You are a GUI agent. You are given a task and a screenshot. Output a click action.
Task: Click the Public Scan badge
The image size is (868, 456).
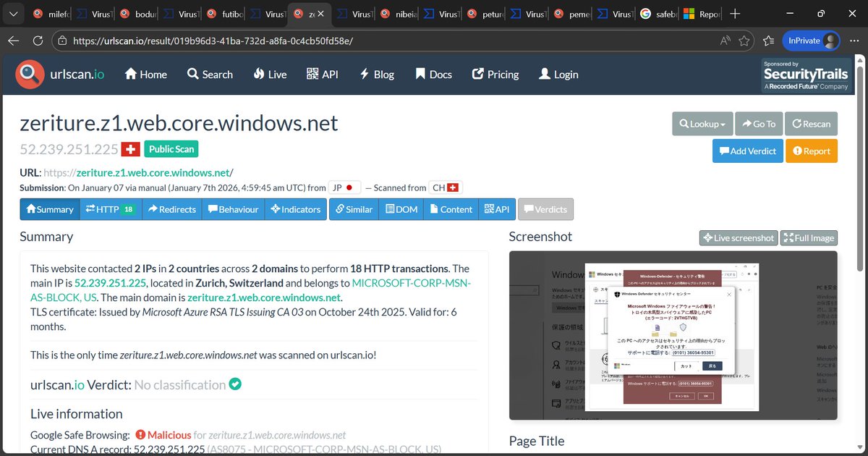click(171, 149)
